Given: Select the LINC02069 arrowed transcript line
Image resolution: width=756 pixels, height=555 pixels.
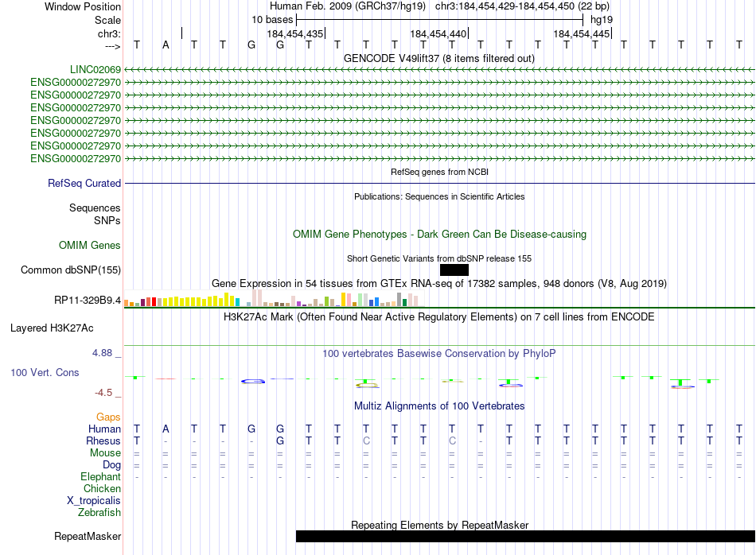Looking at the screenshot, I should tap(439, 70).
